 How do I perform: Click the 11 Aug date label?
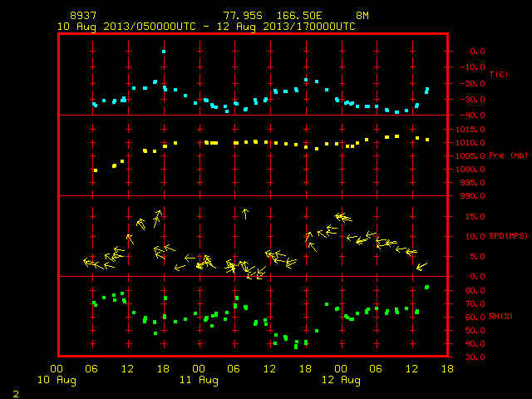pyautogui.click(x=199, y=380)
